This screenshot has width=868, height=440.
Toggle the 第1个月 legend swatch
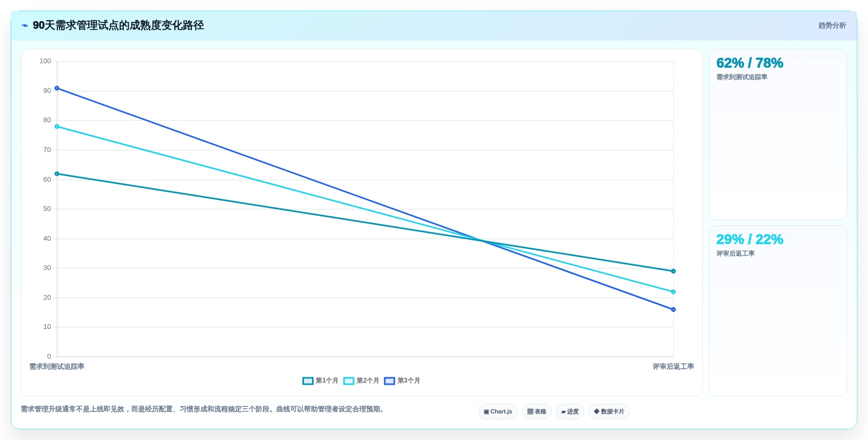308,381
